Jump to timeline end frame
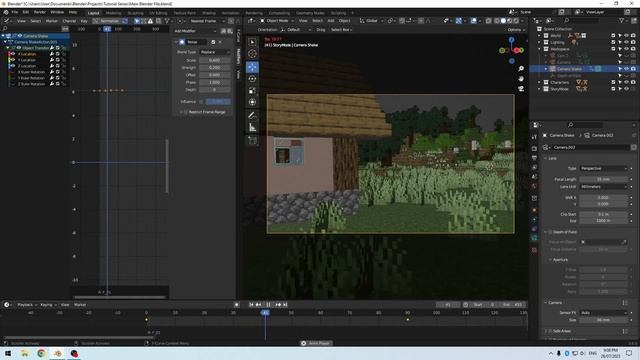The height and width of the screenshot is (360, 640). [x=285, y=304]
